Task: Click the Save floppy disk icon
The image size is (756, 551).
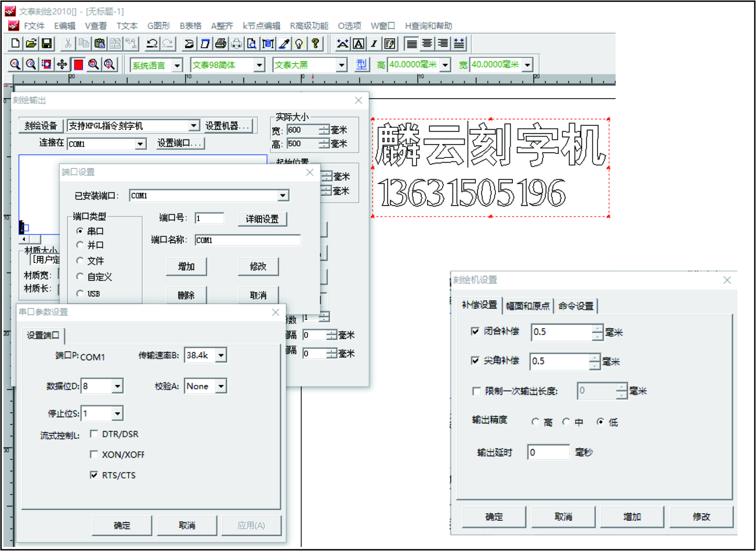Action: tap(47, 44)
